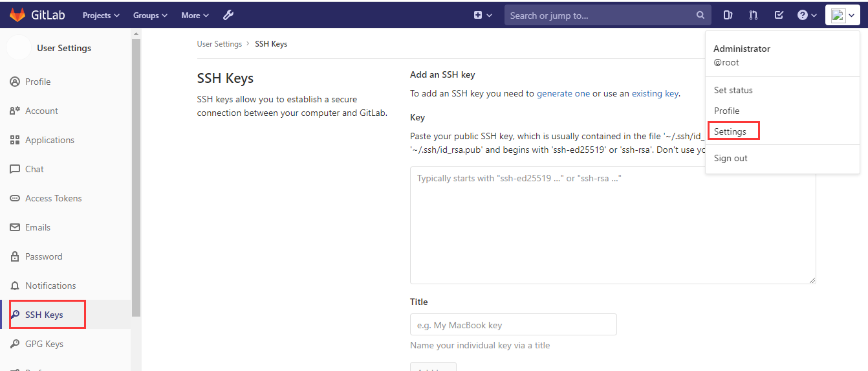This screenshot has width=868, height=371.
Task: Open the new item plus dropdown
Action: click(483, 15)
